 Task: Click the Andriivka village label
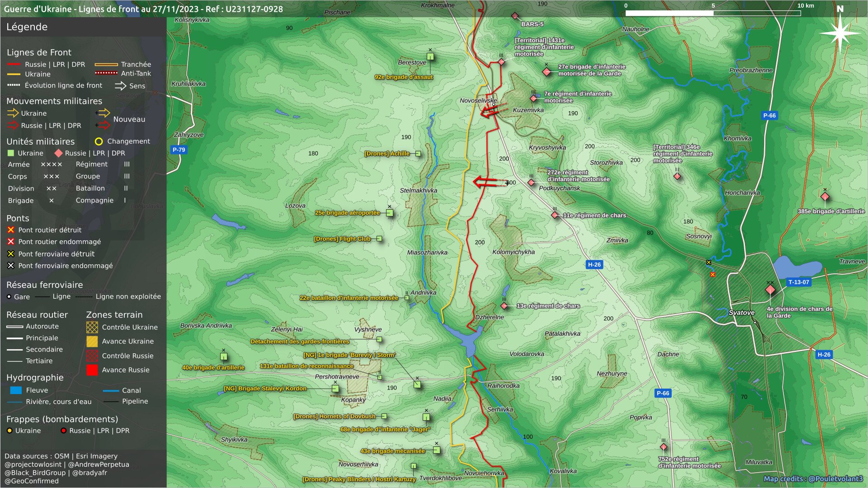tap(423, 293)
